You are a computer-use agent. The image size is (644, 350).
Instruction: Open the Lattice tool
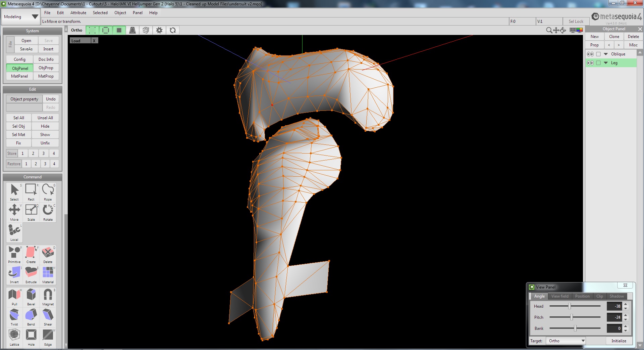pyautogui.click(x=14, y=337)
